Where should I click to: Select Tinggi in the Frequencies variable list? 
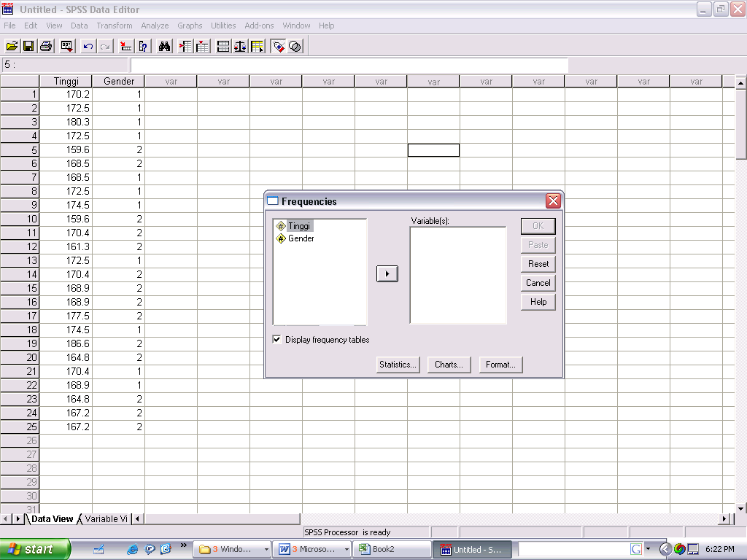(x=298, y=226)
